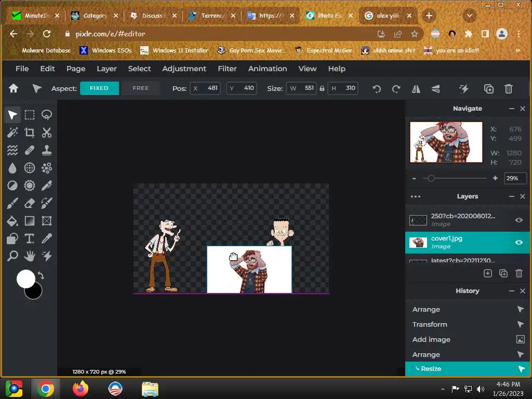532x399 pixels.
Task: Select the Magic Wand tool
Action: point(12,132)
